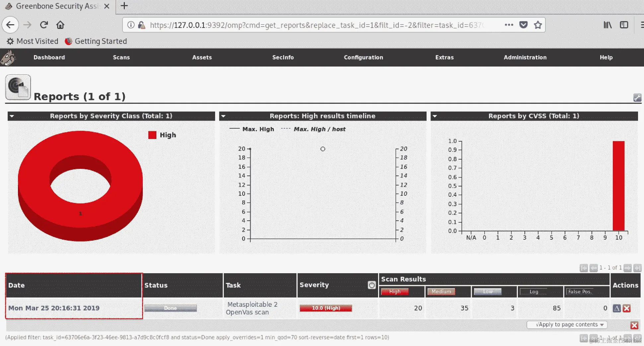Open the Reports by CVSS chart menu
The height and width of the screenshot is (346, 644).
pyautogui.click(x=435, y=116)
